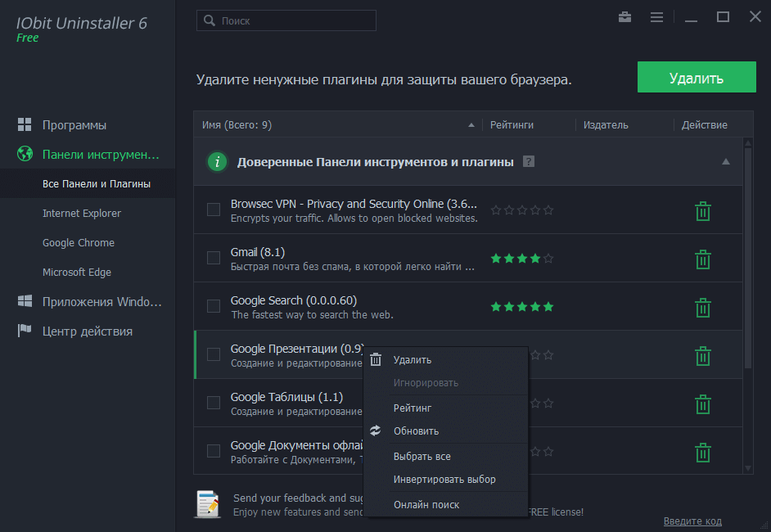Click the green info icon in trusted header
Viewport: 771px width, 532px height.
(217, 161)
